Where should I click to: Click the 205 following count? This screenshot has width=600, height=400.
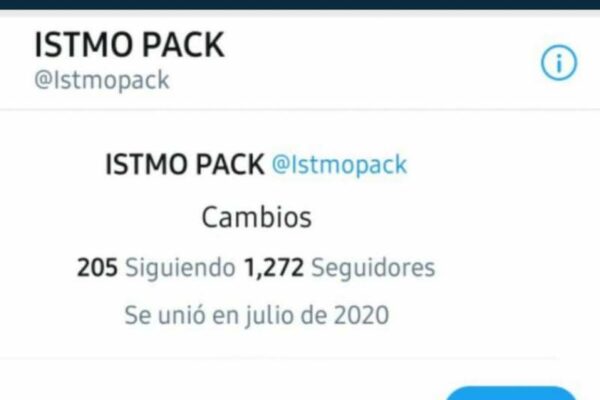tap(97, 267)
